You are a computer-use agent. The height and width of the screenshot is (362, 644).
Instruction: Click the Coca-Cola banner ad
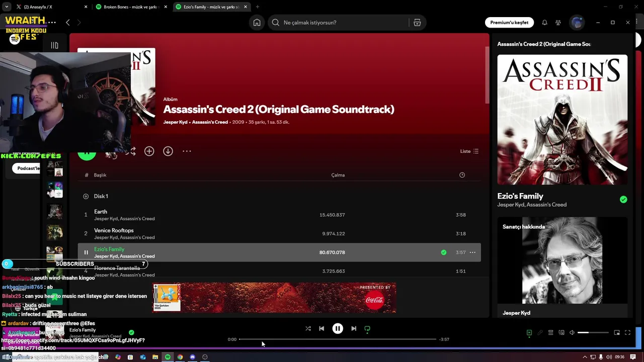pos(274,298)
